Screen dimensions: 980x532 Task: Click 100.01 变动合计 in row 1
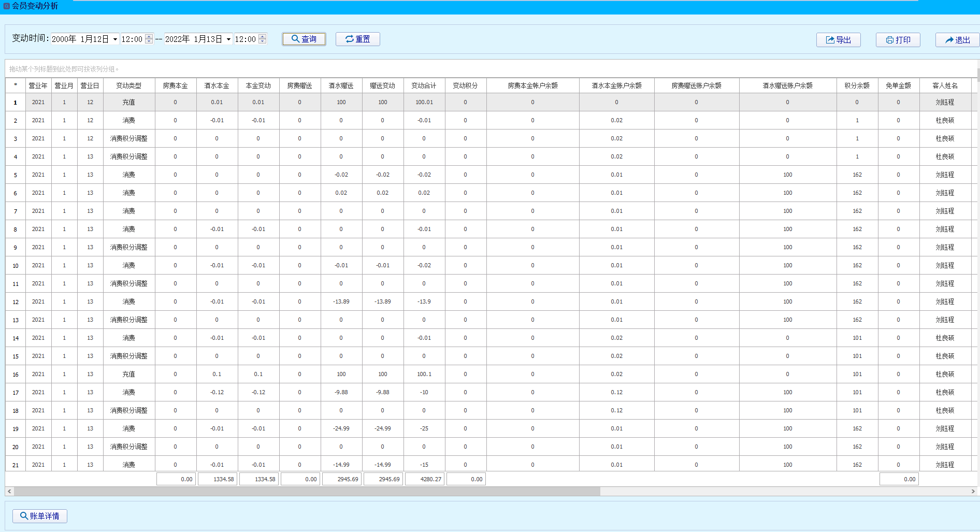coord(424,102)
